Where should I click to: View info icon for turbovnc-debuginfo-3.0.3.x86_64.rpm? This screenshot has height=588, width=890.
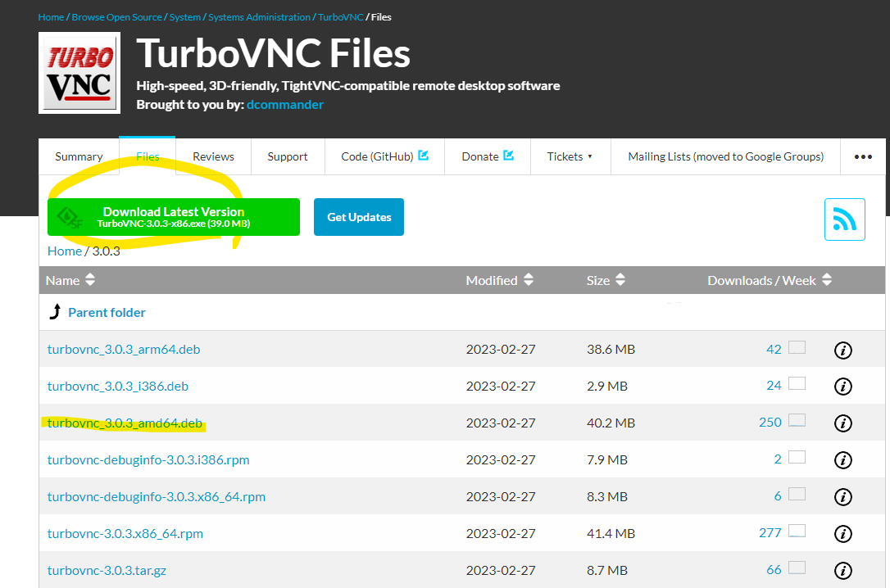pyautogui.click(x=843, y=497)
